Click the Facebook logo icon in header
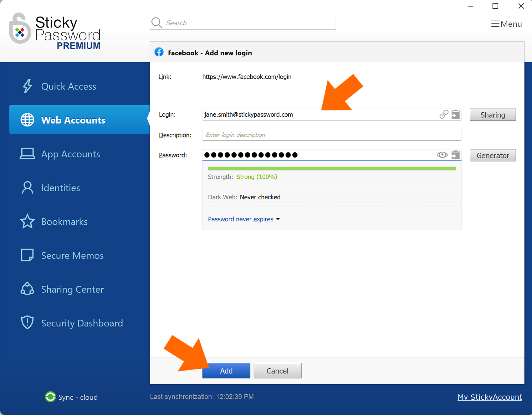Viewport: 532px width, 415px height. [x=159, y=52]
